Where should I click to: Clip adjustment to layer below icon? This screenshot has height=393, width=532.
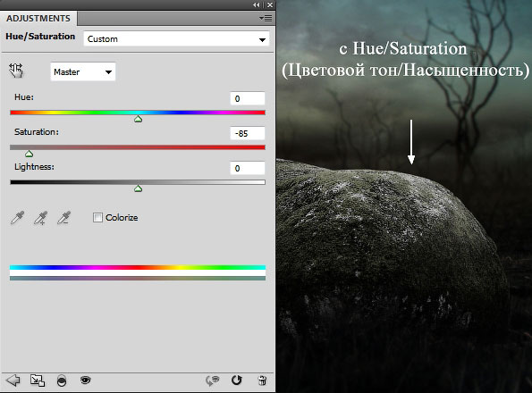pos(62,380)
